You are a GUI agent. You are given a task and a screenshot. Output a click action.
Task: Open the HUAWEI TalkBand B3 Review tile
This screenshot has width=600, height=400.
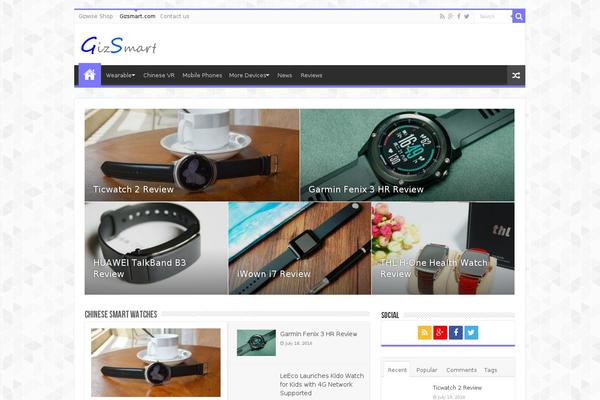156,248
